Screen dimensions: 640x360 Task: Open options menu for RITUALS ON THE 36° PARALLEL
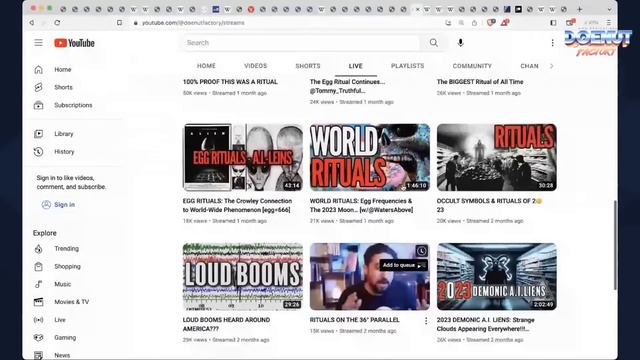(x=426, y=321)
